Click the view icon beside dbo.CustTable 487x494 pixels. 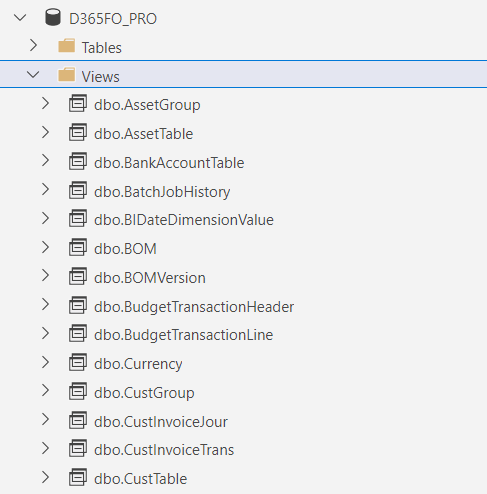(x=78, y=477)
